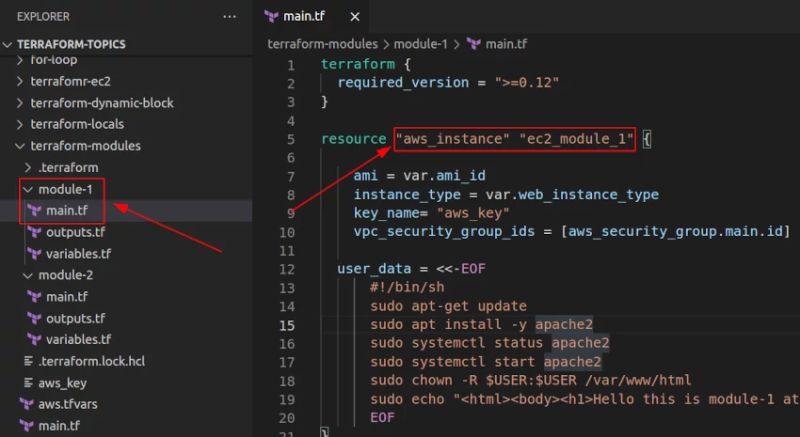This screenshot has width=800, height=437.
Task: Click the resource keyword on line 5
Action: (354, 139)
